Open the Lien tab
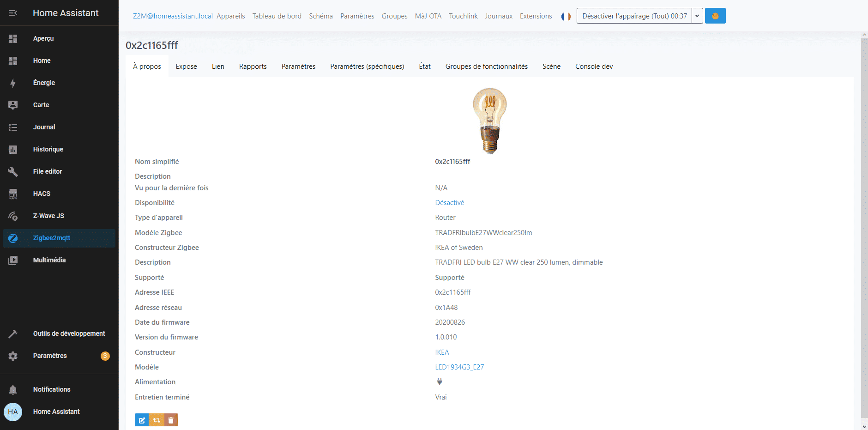 [x=218, y=67]
